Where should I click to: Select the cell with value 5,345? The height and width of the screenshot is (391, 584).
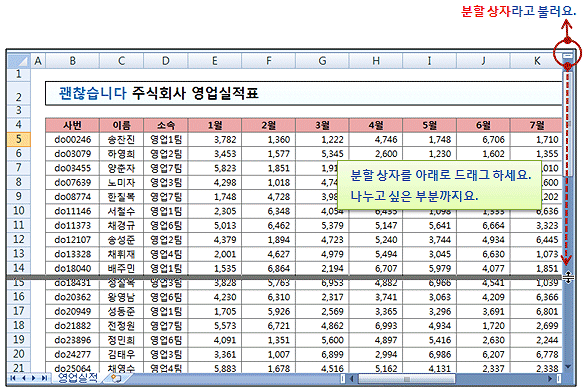(322, 154)
